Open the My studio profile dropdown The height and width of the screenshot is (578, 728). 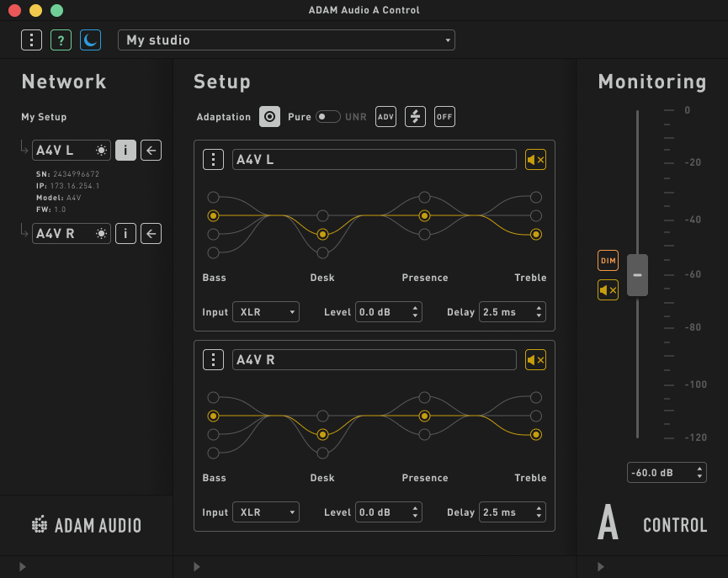pyautogui.click(x=286, y=40)
